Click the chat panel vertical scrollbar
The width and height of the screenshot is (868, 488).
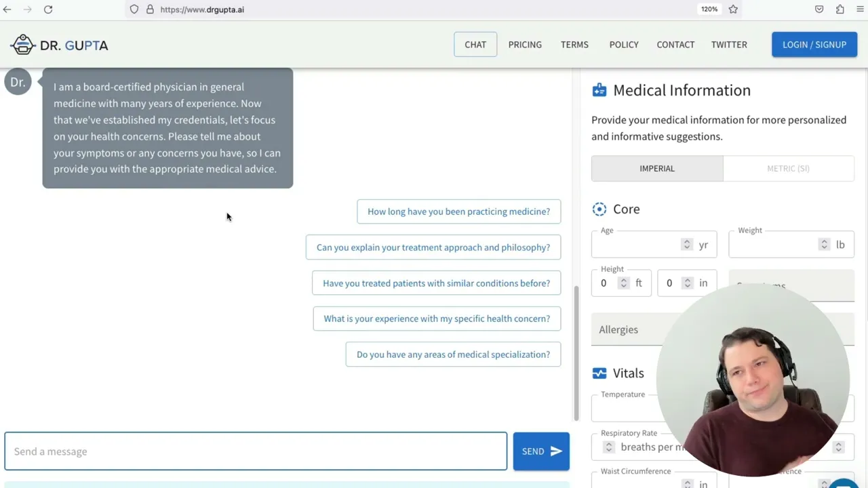point(576,353)
